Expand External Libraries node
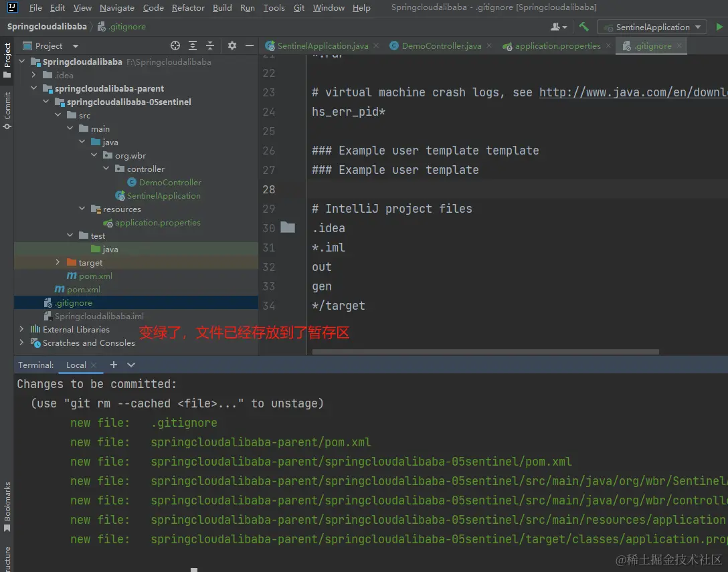 point(21,329)
